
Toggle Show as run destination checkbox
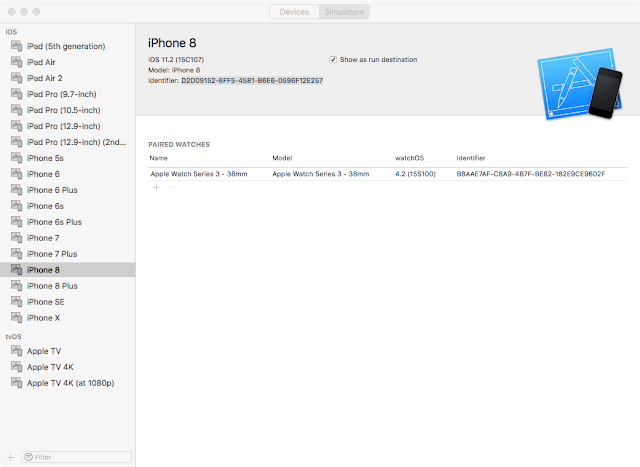point(333,60)
